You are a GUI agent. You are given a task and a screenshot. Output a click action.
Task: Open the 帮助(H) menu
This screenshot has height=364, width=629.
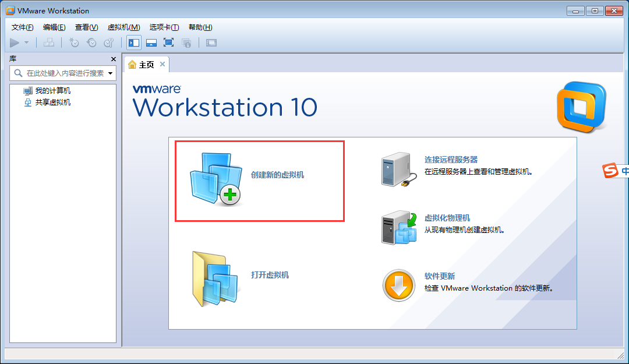tap(200, 27)
